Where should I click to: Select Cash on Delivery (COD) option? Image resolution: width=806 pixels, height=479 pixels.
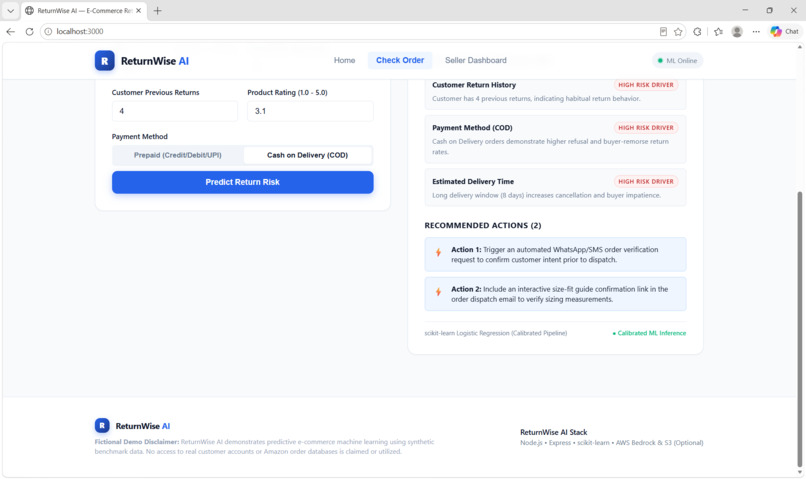[x=307, y=155]
